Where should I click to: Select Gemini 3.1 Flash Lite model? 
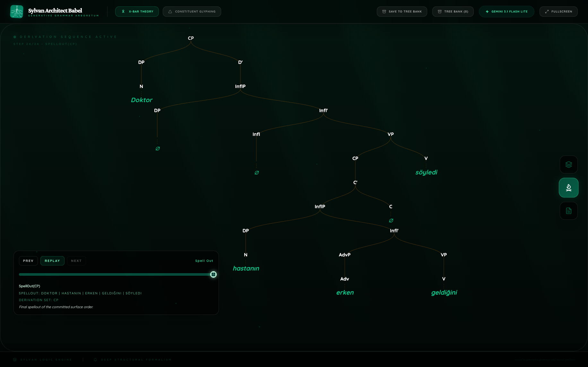tap(506, 11)
